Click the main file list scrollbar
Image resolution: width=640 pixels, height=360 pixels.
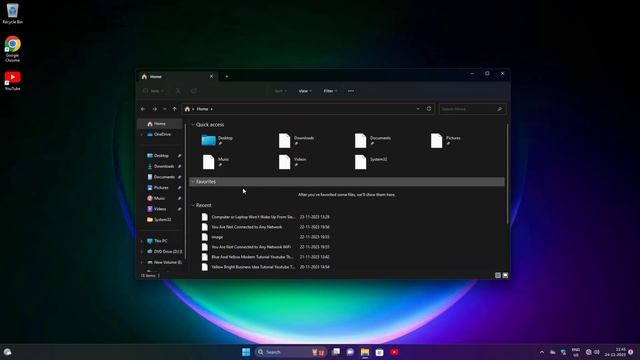[507, 174]
